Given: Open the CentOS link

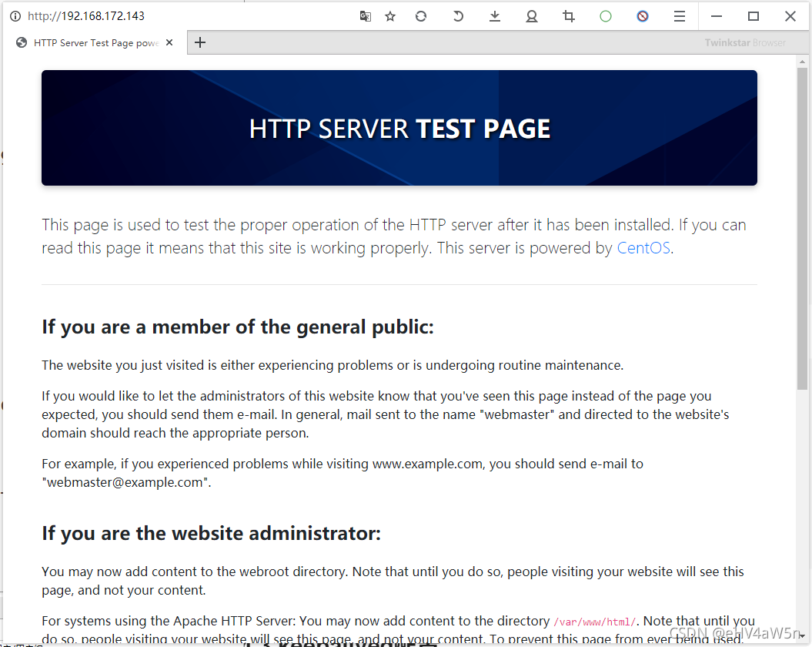Looking at the screenshot, I should [643, 248].
